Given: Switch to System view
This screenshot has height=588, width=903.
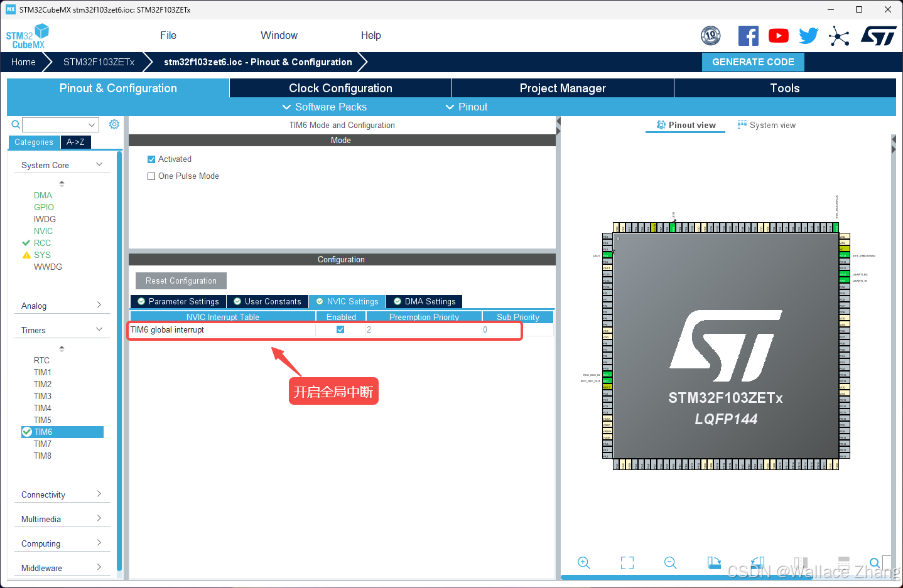Looking at the screenshot, I should (x=767, y=126).
